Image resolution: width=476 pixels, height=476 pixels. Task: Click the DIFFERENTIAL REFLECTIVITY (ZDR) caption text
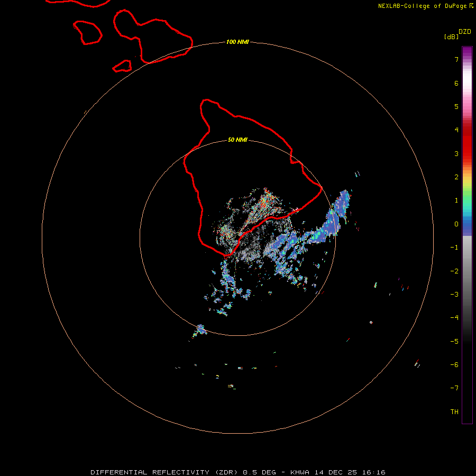(166, 472)
